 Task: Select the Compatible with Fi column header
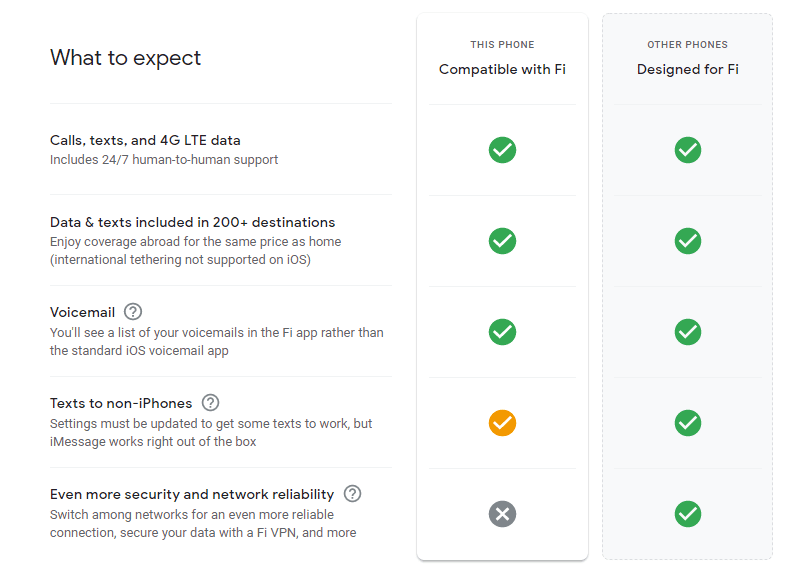tap(502, 69)
